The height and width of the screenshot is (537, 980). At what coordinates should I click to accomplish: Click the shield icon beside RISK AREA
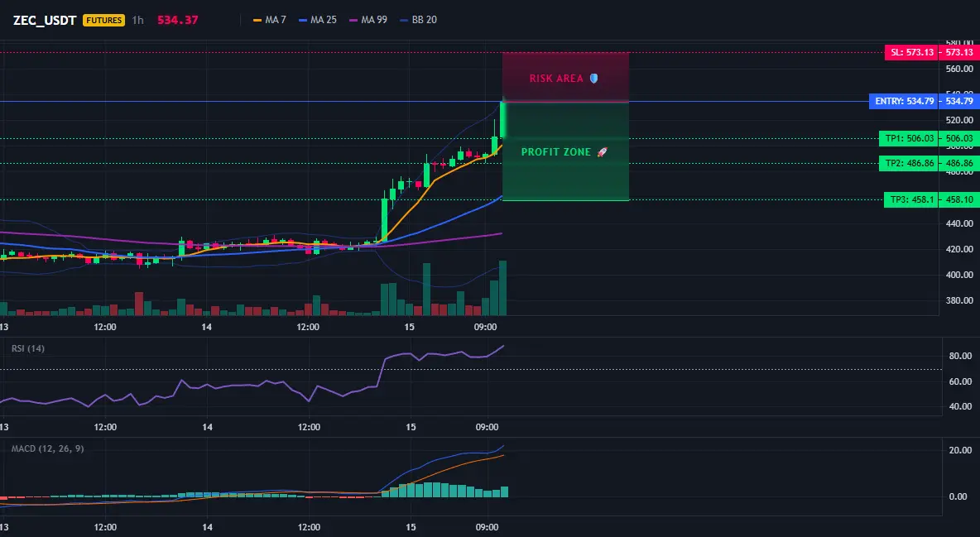pos(593,79)
